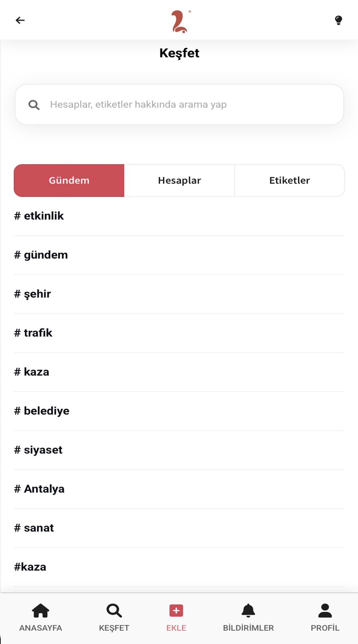The width and height of the screenshot is (358, 644).
Task: Switch to the Hesaplar tab
Action: pos(179,181)
